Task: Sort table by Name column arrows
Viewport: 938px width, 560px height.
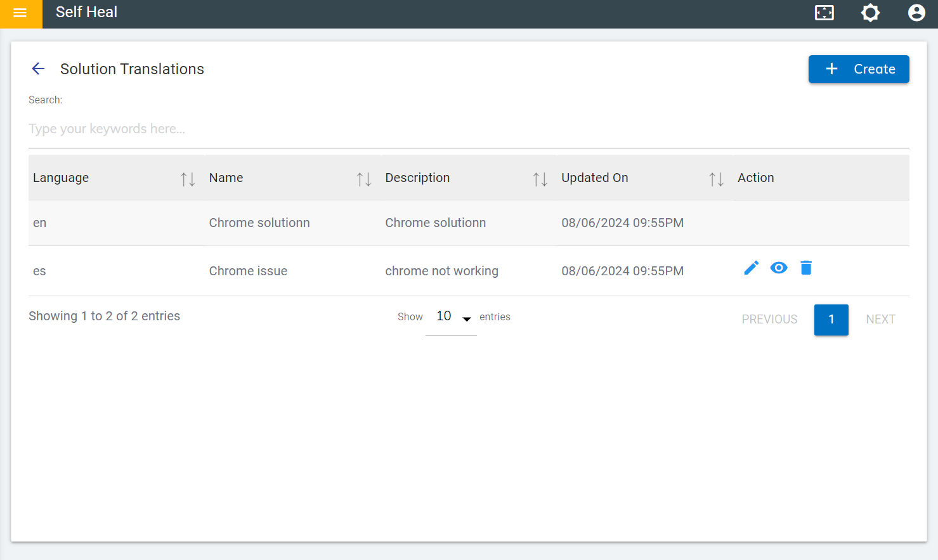Action: coord(364,179)
